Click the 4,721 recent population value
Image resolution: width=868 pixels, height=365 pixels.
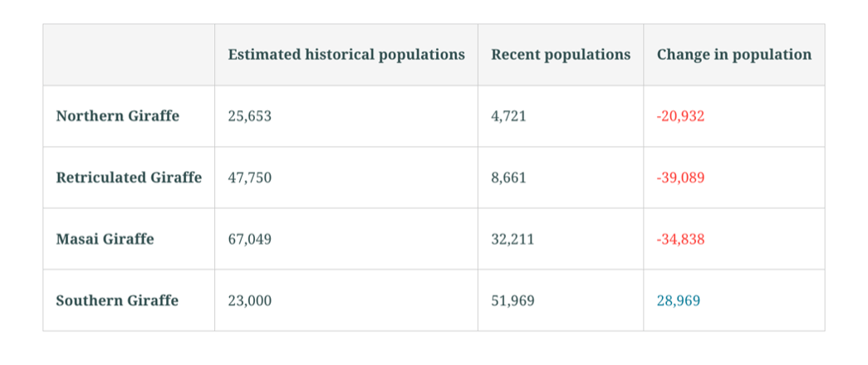pyautogui.click(x=508, y=116)
